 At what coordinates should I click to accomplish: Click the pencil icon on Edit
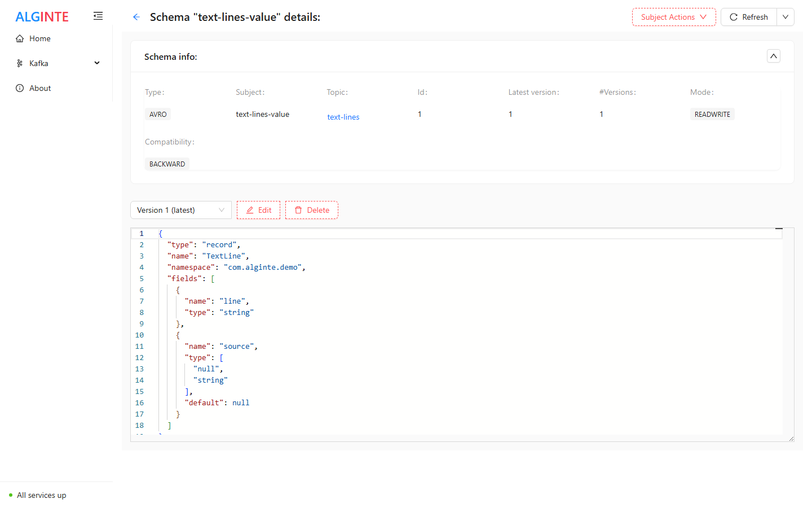click(250, 210)
